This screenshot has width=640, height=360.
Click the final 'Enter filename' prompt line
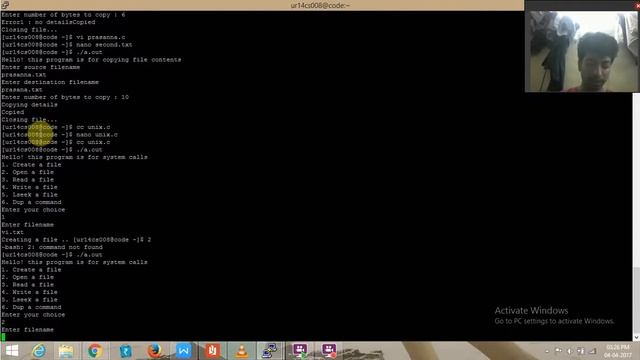[x=27, y=330]
